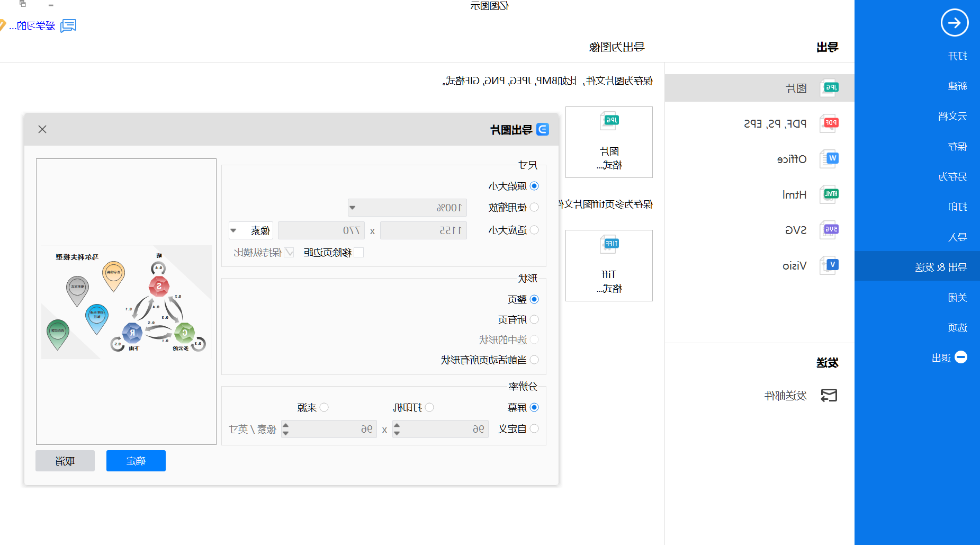
Task: Select 适应大小 radio button
Action: click(534, 230)
